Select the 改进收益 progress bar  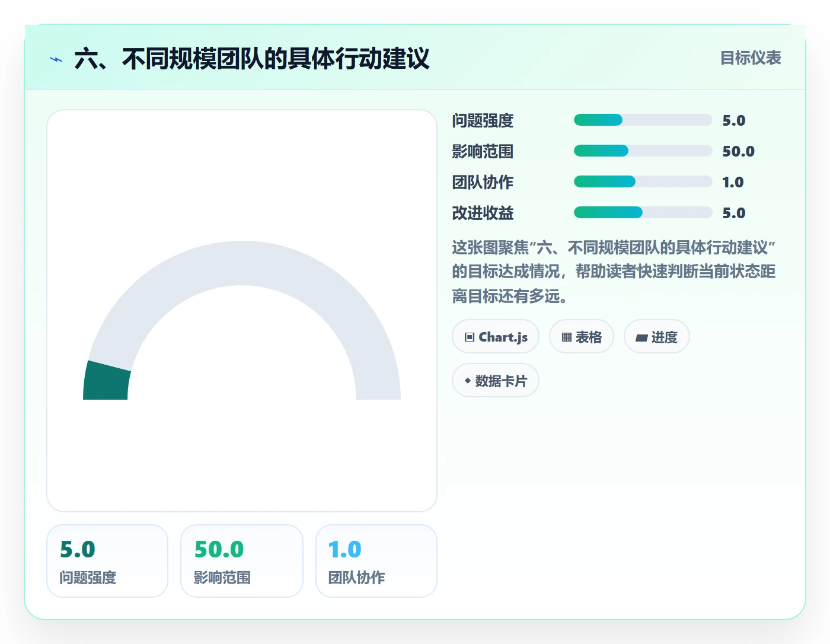point(643,213)
